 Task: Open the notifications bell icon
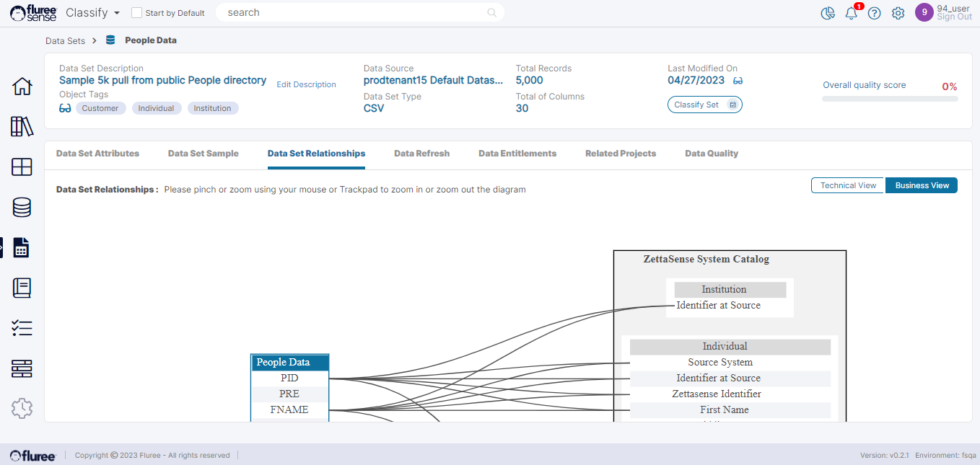pos(852,13)
